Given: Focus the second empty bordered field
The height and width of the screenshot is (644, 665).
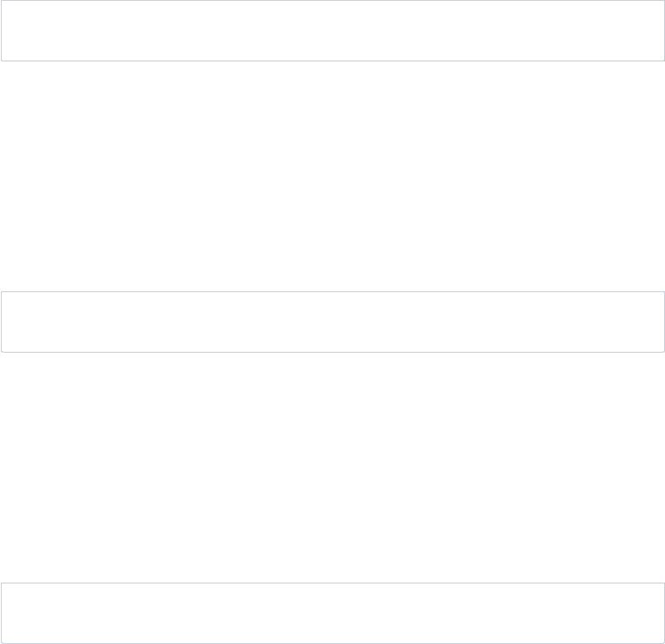Looking at the screenshot, I should coord(332,322).
